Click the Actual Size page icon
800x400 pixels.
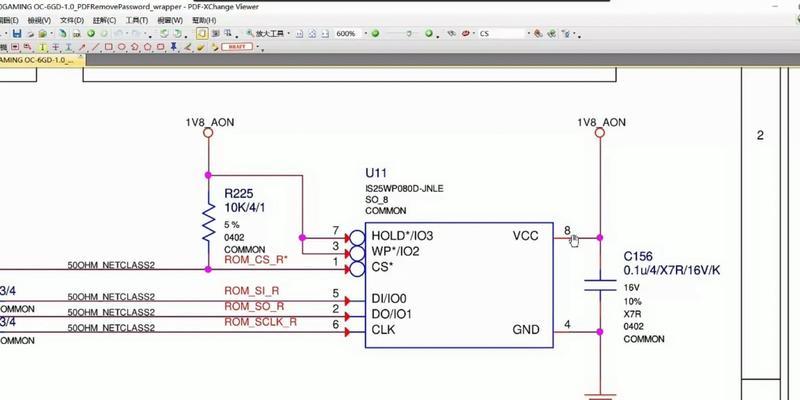299,34
